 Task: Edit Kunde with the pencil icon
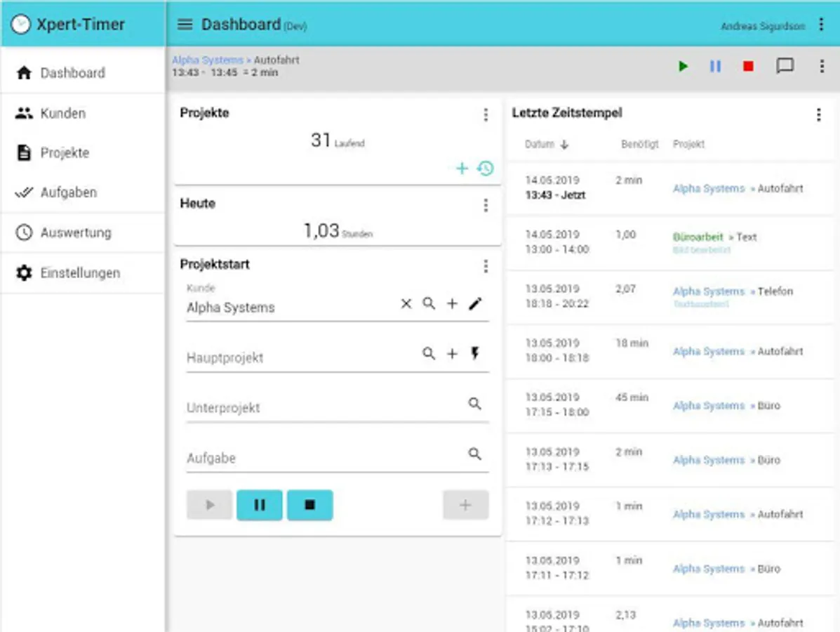click(475, 304)
